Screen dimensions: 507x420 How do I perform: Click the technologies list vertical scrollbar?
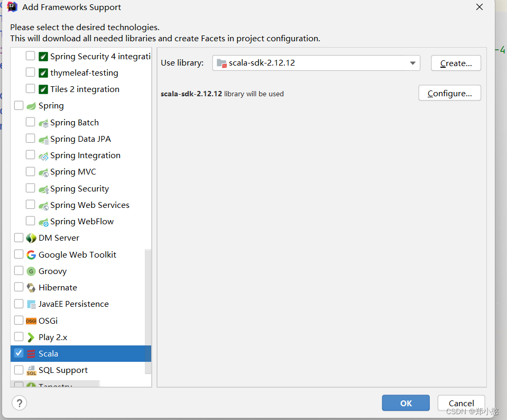click(148, 311)
